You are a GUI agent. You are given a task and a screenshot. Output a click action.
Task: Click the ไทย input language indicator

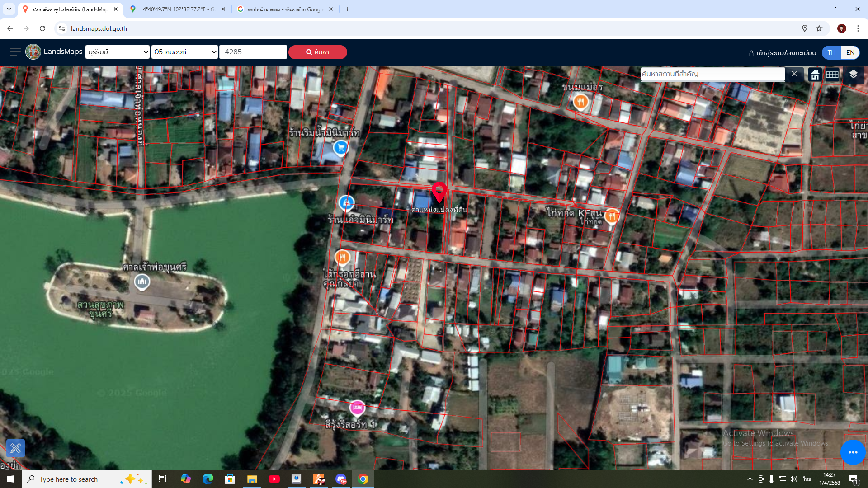click(807, 479)
